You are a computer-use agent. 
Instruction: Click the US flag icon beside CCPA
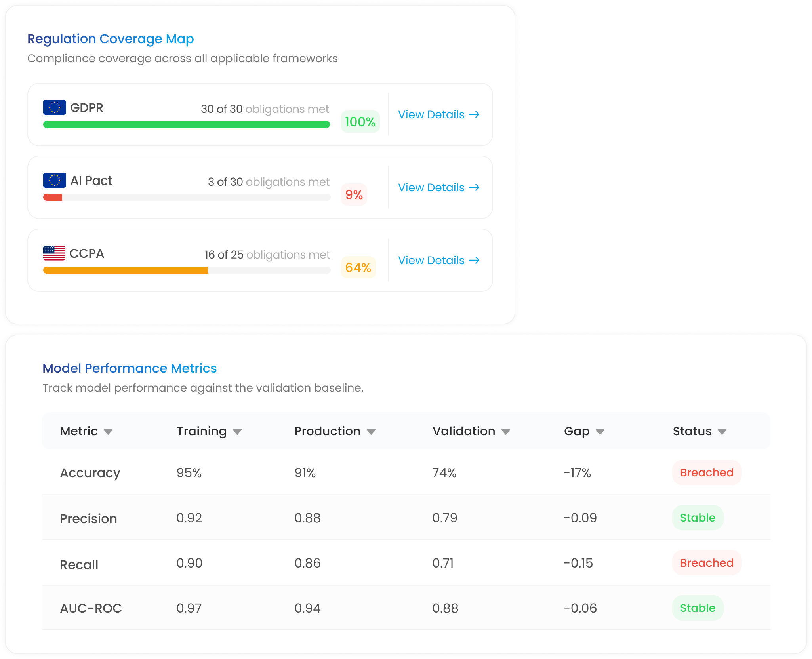54,253
